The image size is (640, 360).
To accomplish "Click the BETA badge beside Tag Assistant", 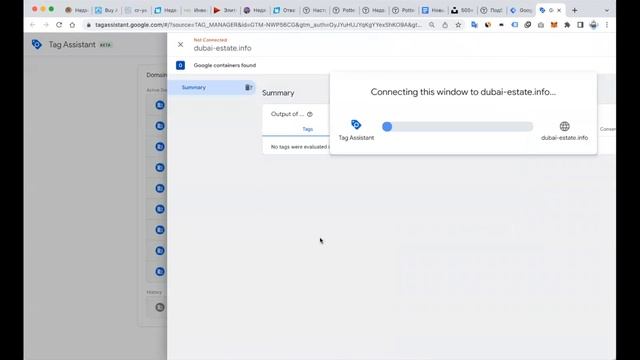I will (105, 45).
